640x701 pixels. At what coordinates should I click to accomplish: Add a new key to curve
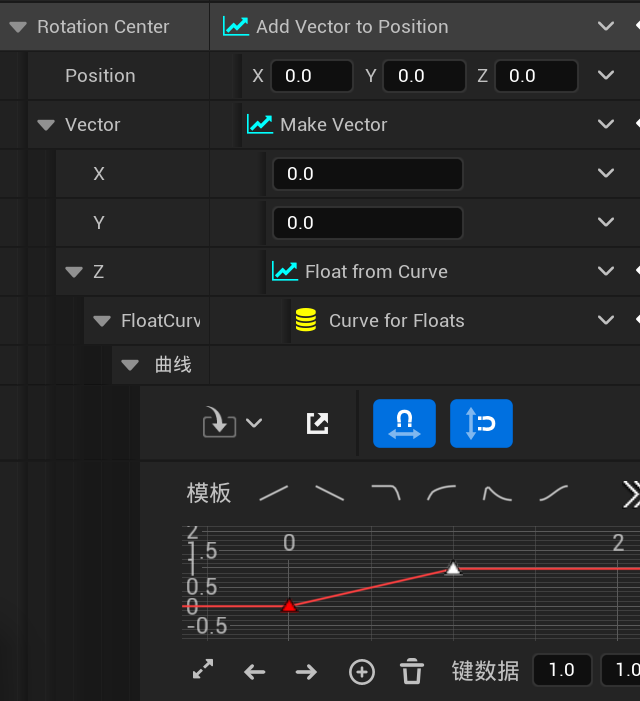(x=361, y=672)
